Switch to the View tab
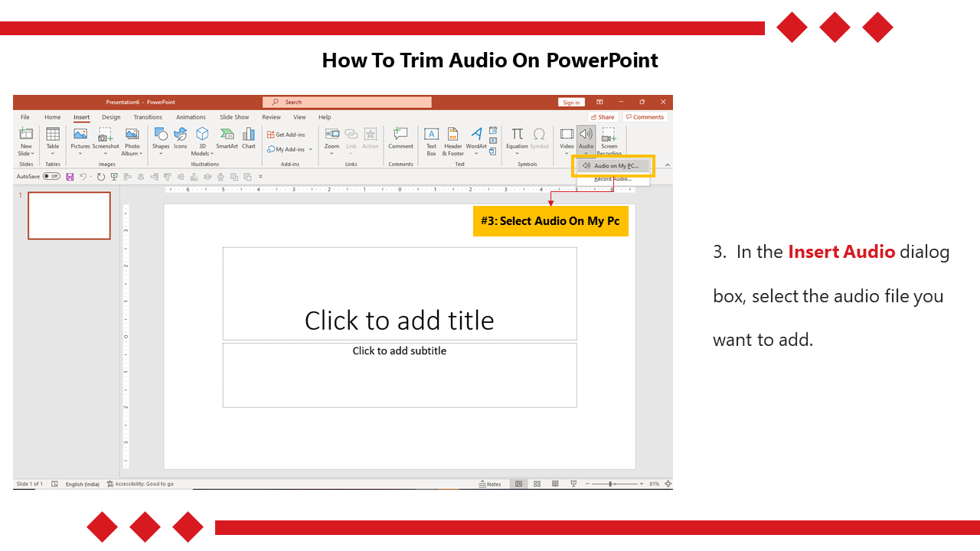Screen dimensions: 980x551 pyautogui.click(x=299, y=117)
